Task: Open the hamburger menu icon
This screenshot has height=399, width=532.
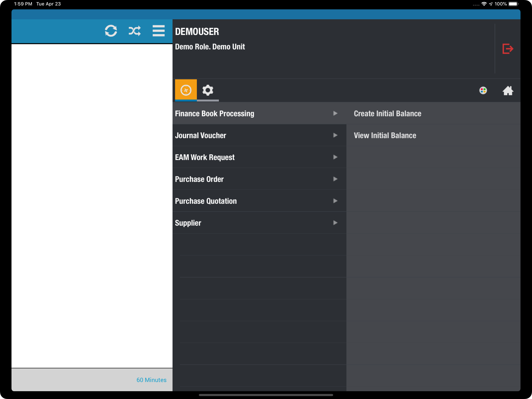Action: pyautogui.click(x=159, y=31)
